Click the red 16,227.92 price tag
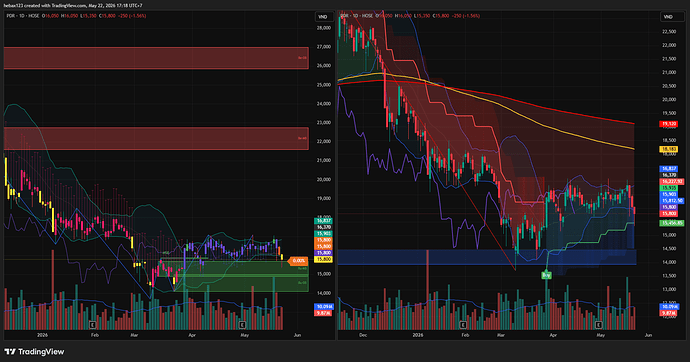This screenshot has height=362, width=690. click(672, 181)
